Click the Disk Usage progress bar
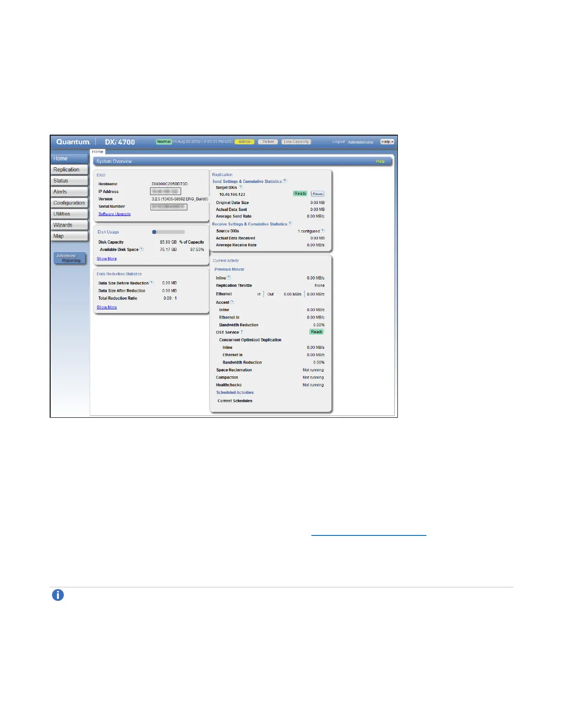Viewport: 563px width, 728px height. (x=168, y=232)
